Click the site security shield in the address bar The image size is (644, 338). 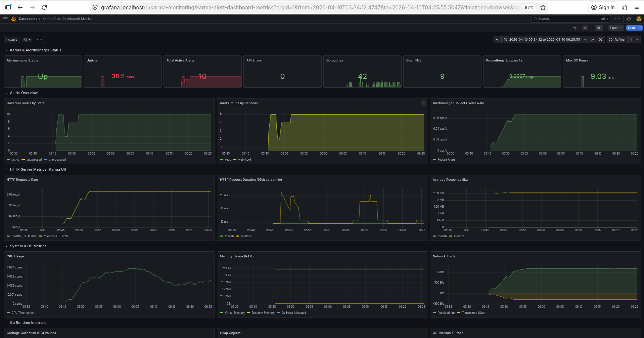click(x=95, y=7)
